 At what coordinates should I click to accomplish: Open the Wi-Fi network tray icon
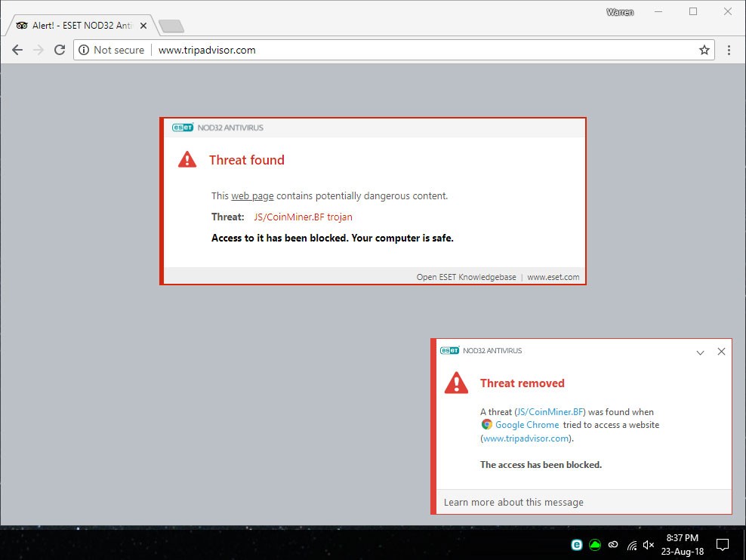pos(632,546)
